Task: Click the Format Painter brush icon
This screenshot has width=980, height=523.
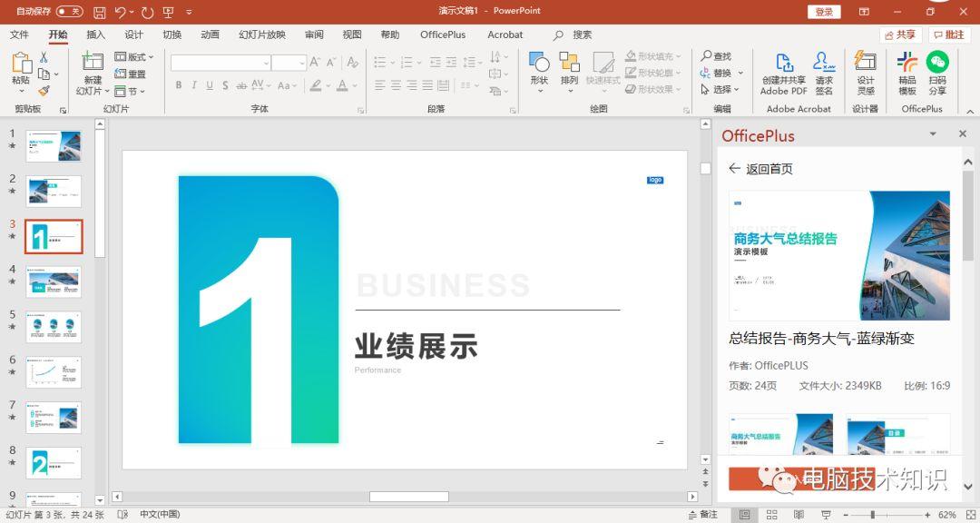Action: (43, 91)
